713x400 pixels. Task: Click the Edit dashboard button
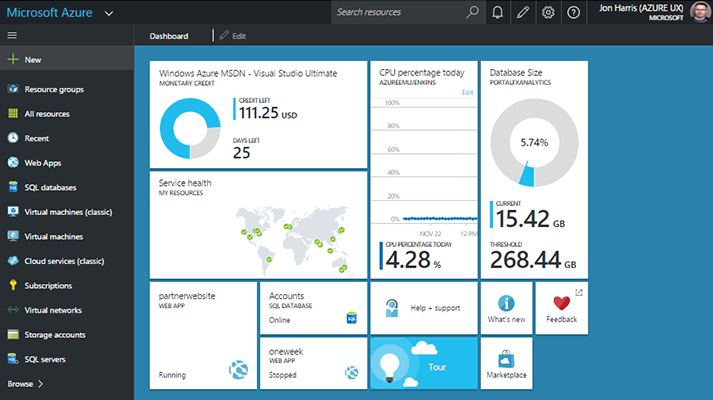[x=233, y=35]
